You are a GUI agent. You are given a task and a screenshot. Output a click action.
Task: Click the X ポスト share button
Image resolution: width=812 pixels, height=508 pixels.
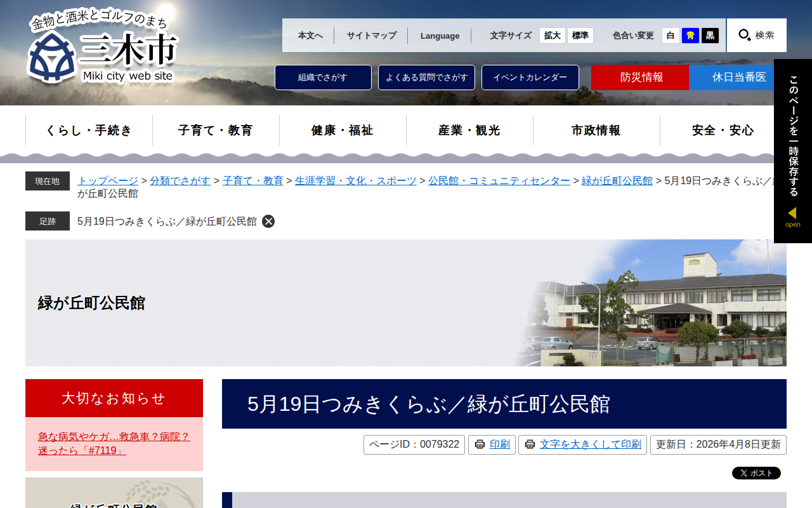coord(756,473)
